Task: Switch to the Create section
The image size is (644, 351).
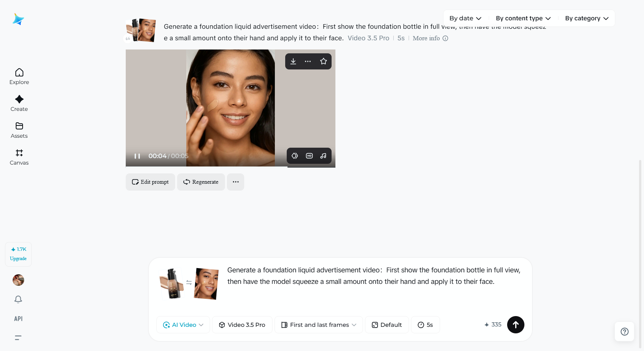Action: pos(19,103)
